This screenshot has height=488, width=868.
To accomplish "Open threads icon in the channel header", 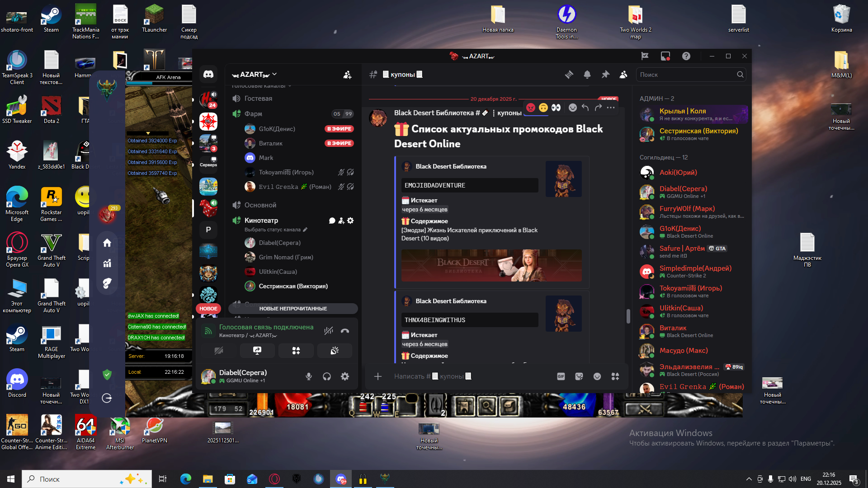I will point(569,75).
